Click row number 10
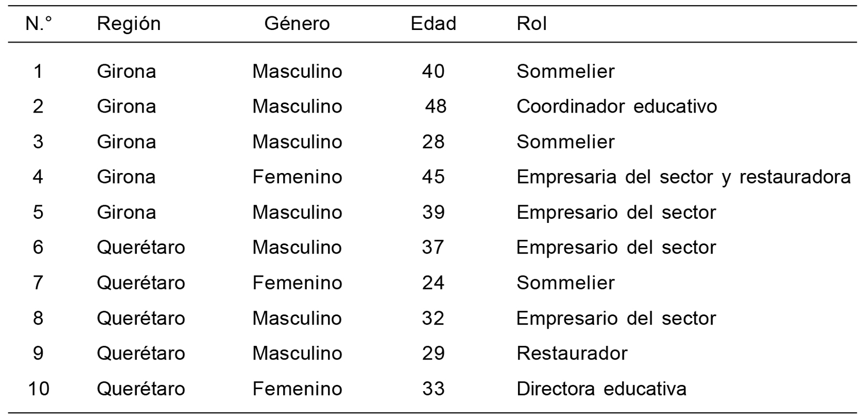The image size is (868, 418). pyautogui.click(x=38, y=389)
